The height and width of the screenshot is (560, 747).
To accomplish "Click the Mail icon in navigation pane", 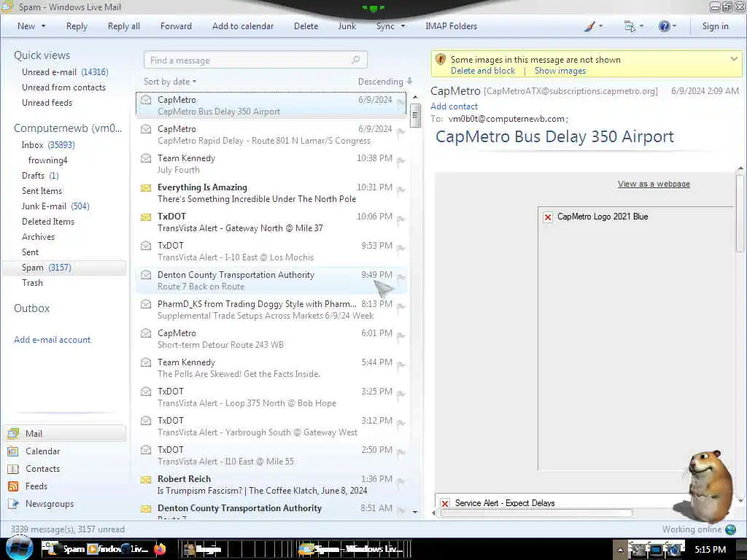I will (x=13, y=433).
